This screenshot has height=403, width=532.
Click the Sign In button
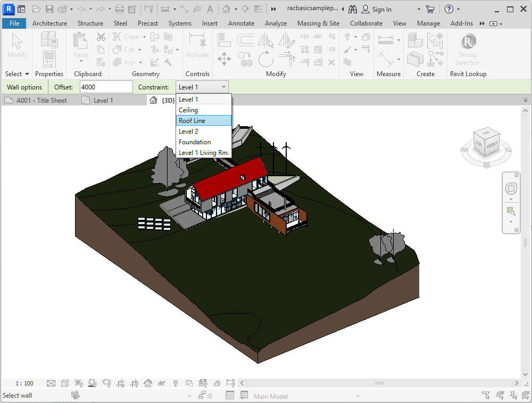381,10
